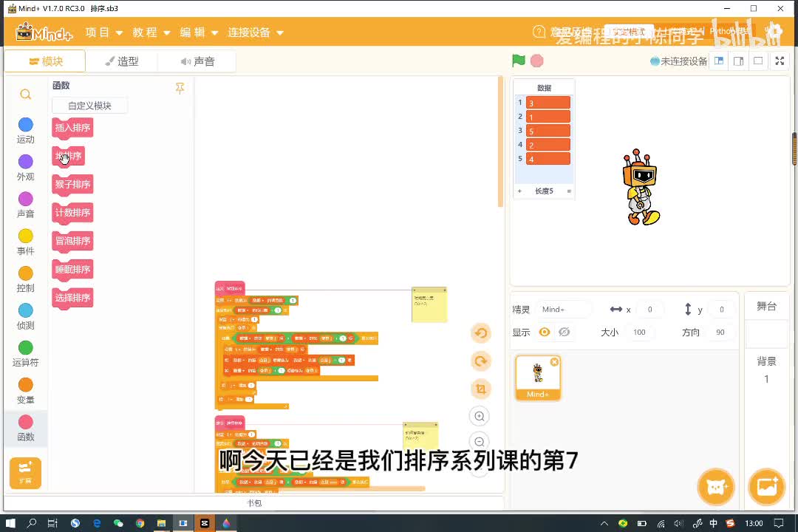Image resolution: width=798 pixels, height=532 pixels.
Task: Switch to the 模块 blocks tab
Action: (45, 61)
